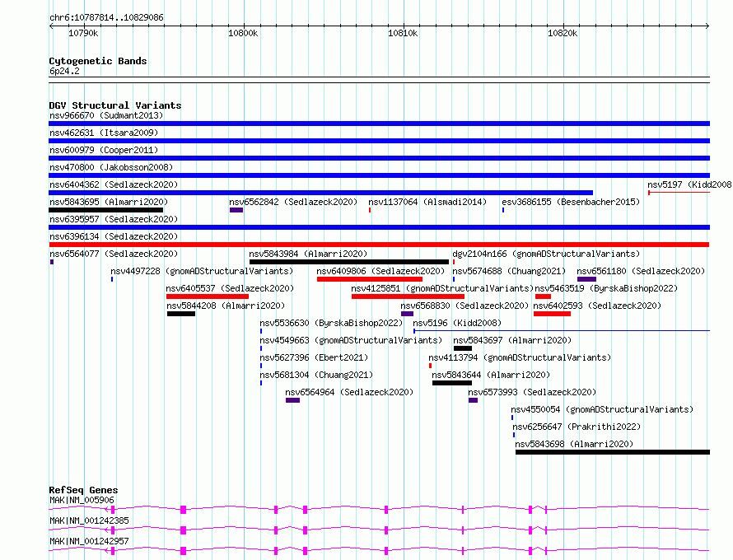
Task: Click red bar under nsv6409806
Action: click(369, 279)
